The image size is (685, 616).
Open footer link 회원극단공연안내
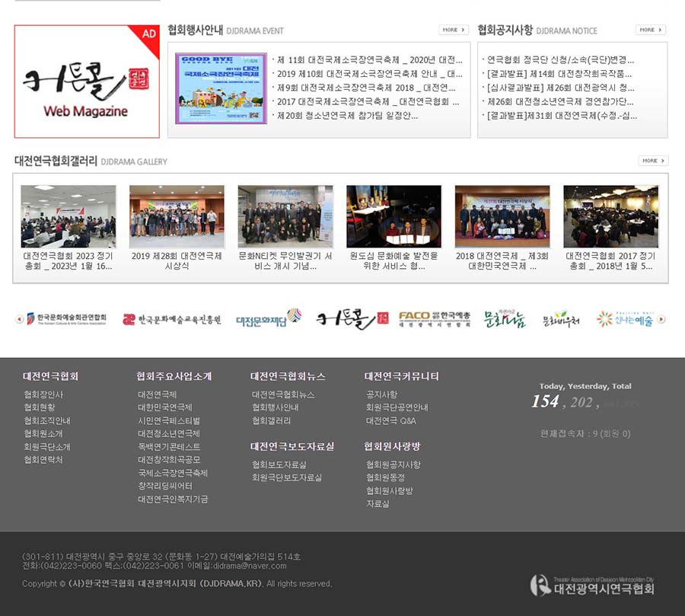(397, 407)
